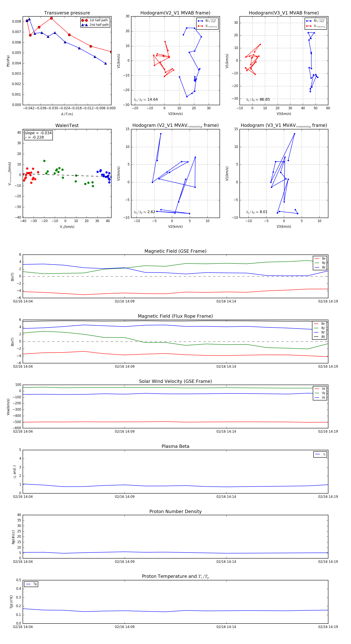351x644 pixels.
Task: Click "02/16 14:19" tick under the Solar Wind Velocity plot
Action: click(328, 431)
